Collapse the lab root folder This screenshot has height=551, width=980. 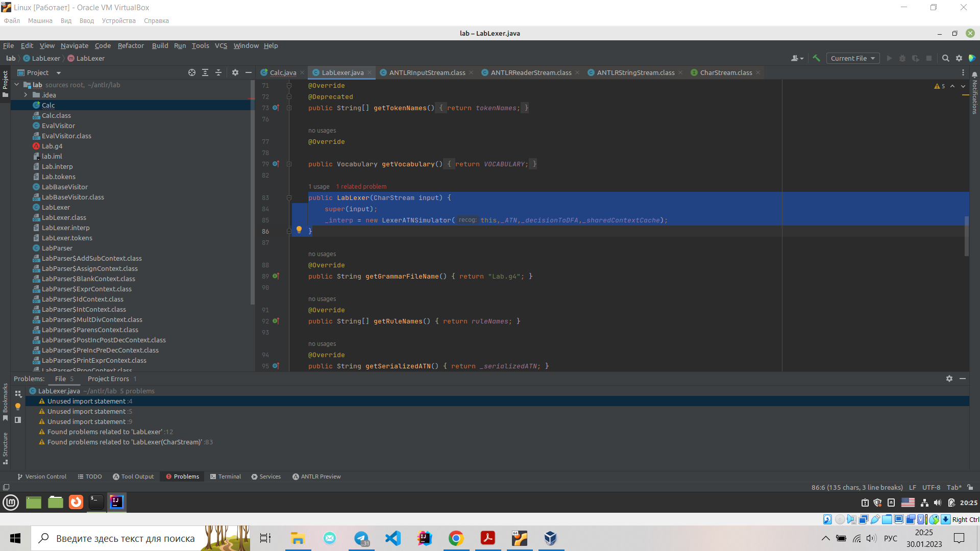click(x=17, y=85)
